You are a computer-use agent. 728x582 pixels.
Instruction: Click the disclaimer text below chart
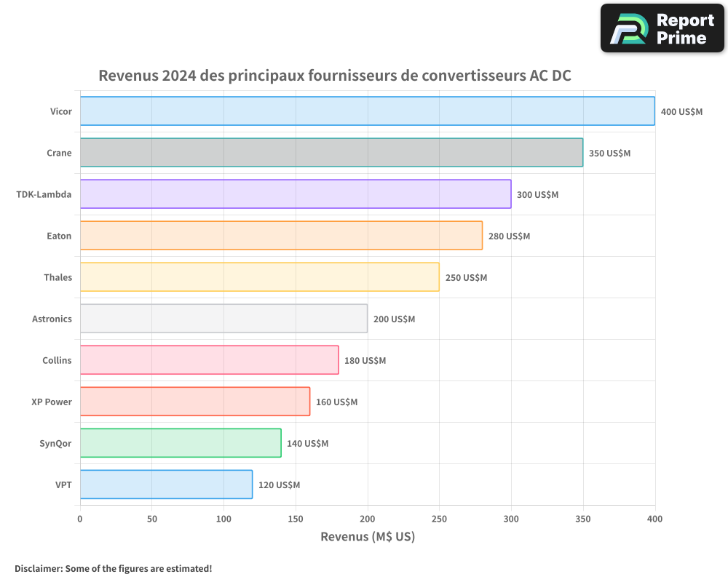[x=113, y=568]
